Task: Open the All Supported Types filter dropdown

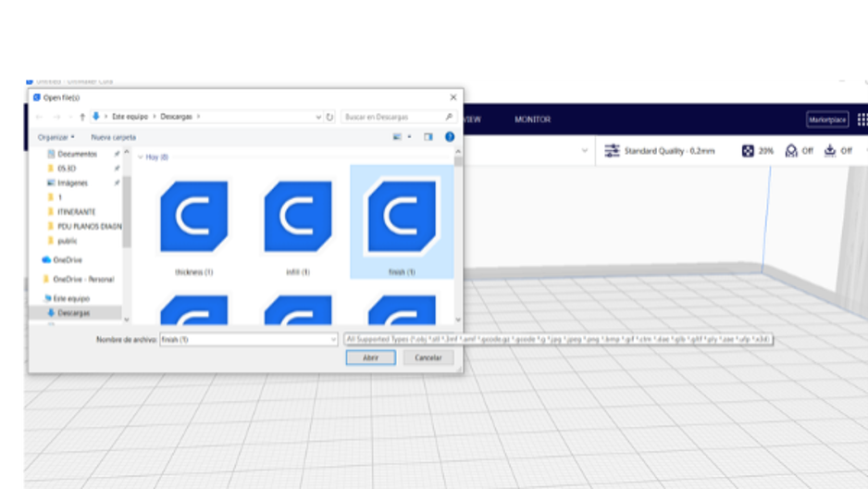Action: coord(558,339)
